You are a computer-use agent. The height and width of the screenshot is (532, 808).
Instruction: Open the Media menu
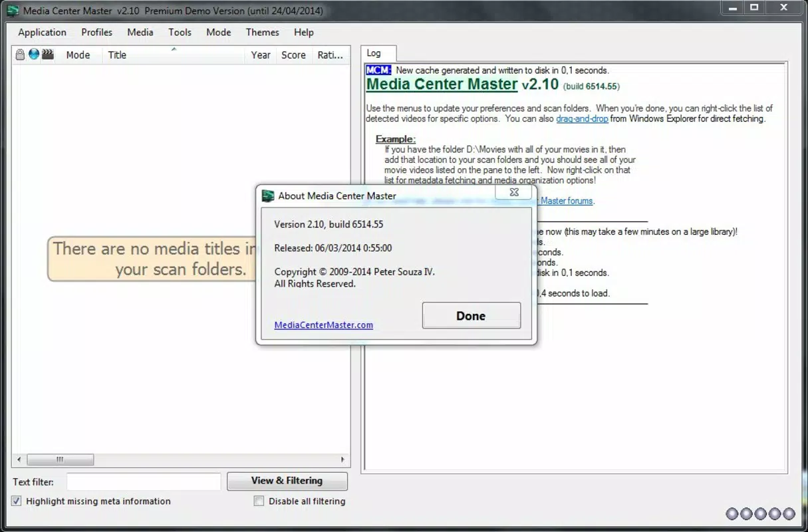click(140, 32)
